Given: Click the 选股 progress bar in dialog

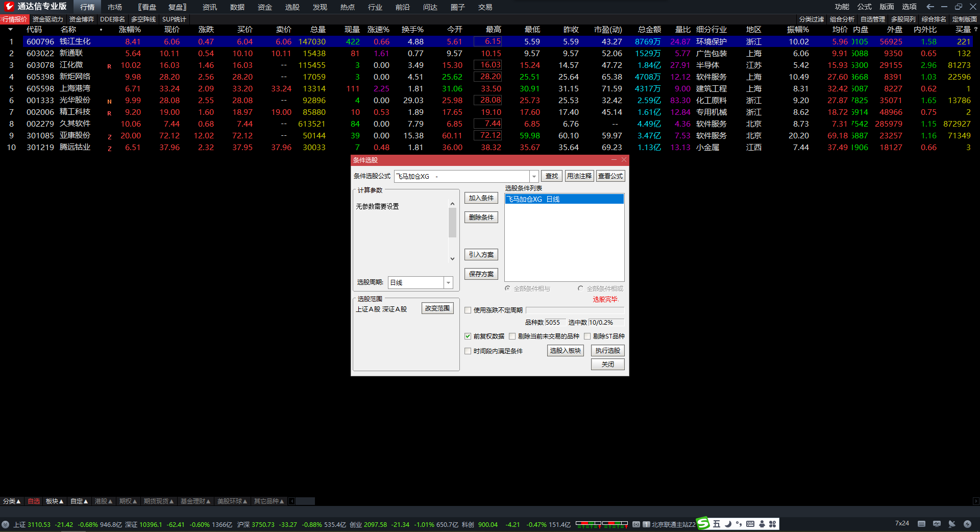Looking at the screenshot, I should [x=575, y=310].
